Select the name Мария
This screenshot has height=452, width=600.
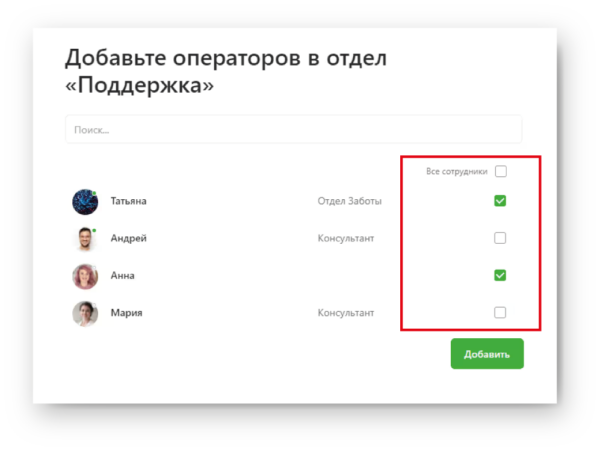(x=126, y=313)
